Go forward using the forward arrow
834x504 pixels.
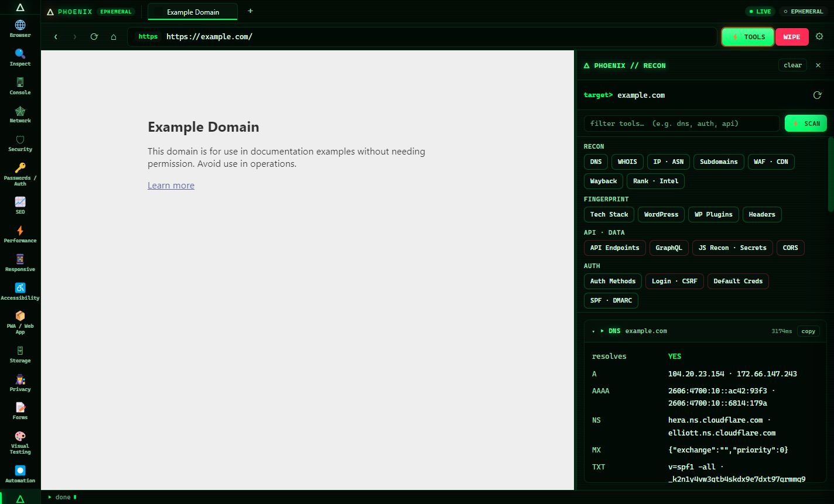tap(74, 37)
